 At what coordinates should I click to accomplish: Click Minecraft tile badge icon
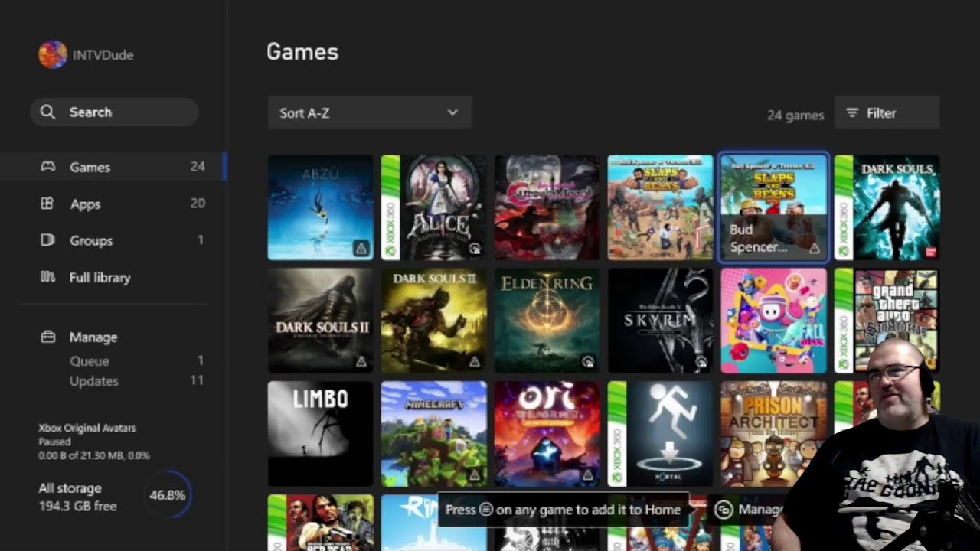(474, 474)
